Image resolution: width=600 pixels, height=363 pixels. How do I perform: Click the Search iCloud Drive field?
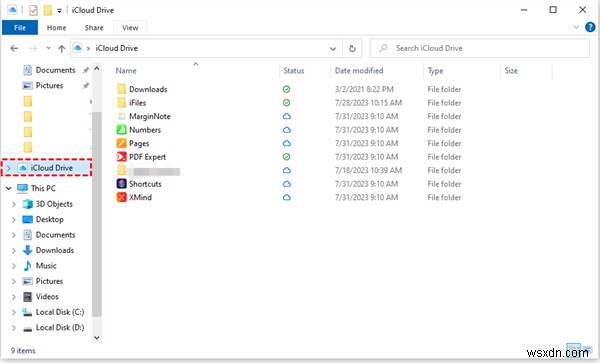pos(479,48)
